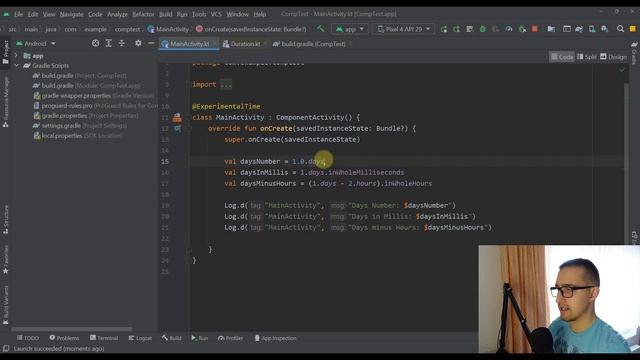Open the Pixel 4 API 29 device dropdown
Viewport: 640px width, 360px height.
pos(404,29)
